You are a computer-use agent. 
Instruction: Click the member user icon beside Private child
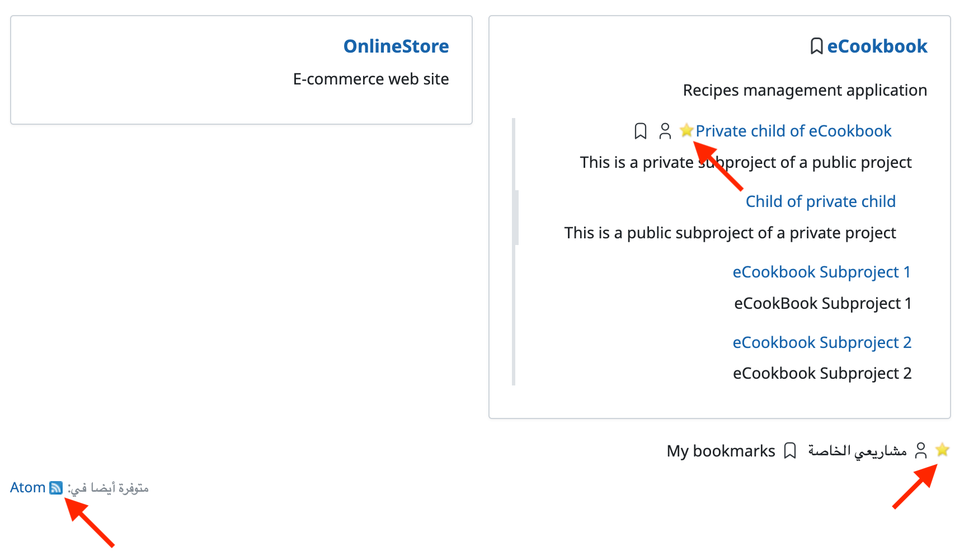pyautogui.click(x=665, y=131)
